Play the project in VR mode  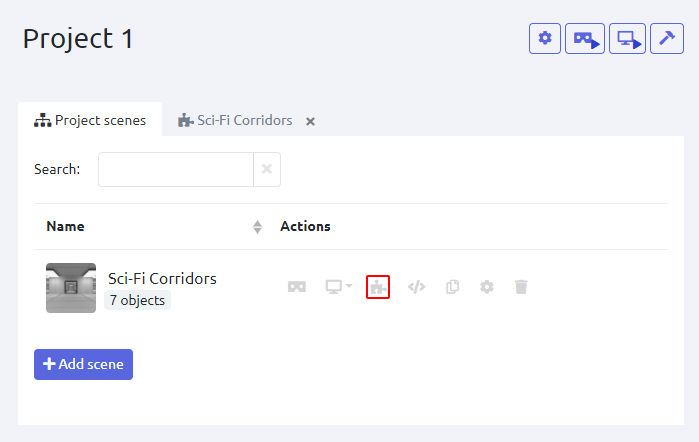(585, 39)
